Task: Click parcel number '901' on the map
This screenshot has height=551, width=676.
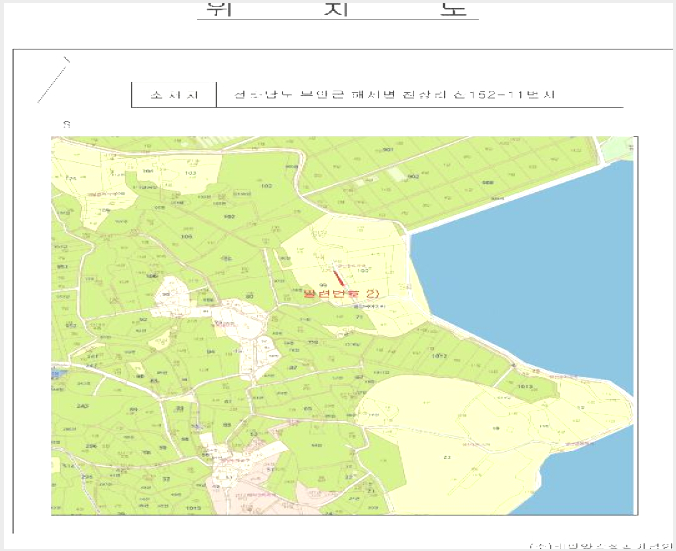Action: 388,150
